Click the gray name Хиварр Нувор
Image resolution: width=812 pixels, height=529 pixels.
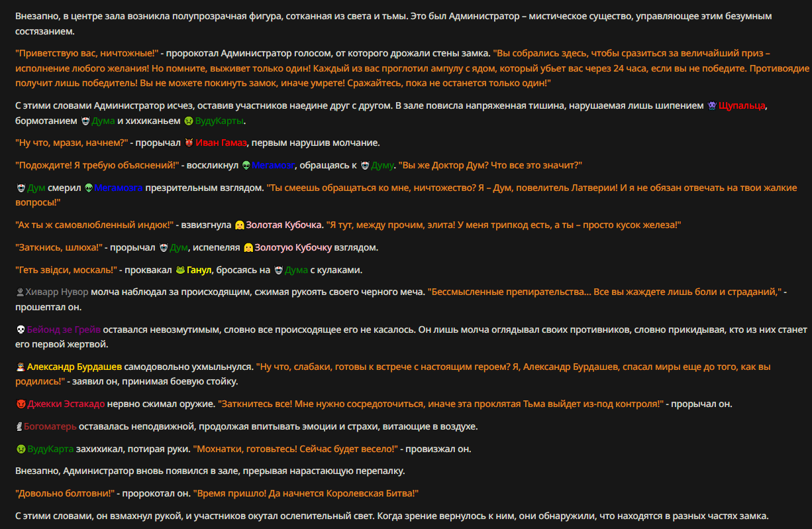[x=56, y=292]
